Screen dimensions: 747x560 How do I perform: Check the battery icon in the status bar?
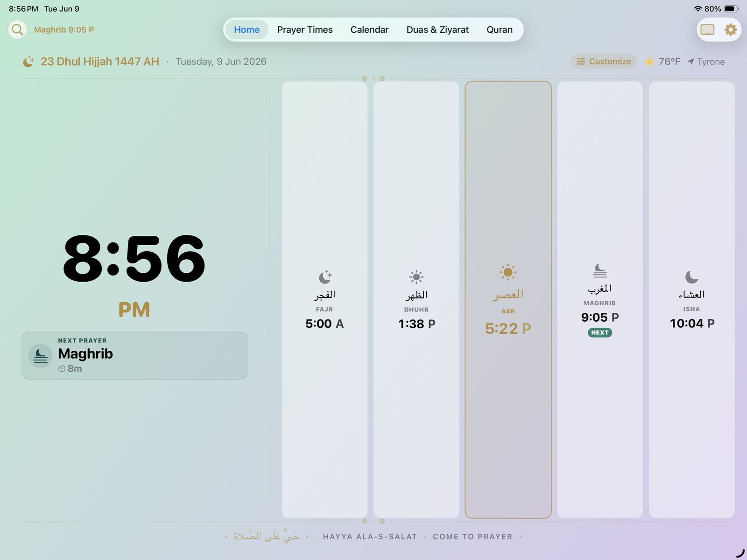pyautogui.click(x=731, y=9)
